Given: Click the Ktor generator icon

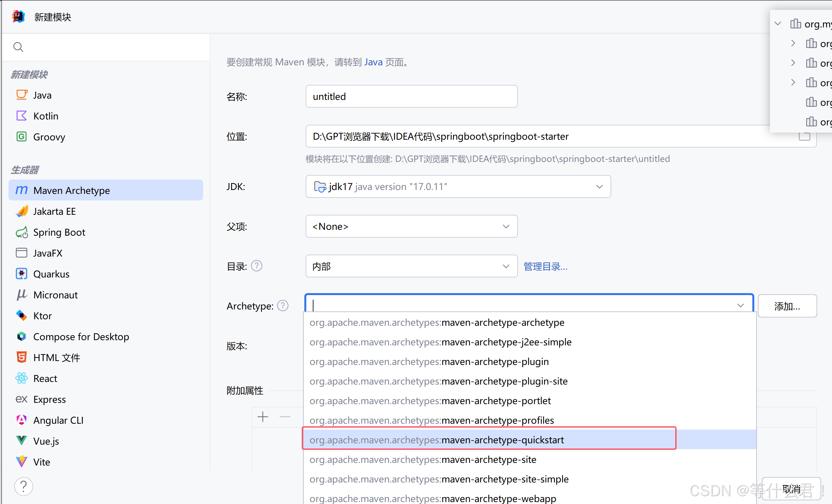Looking at the screenshot, I should (22, 316).
